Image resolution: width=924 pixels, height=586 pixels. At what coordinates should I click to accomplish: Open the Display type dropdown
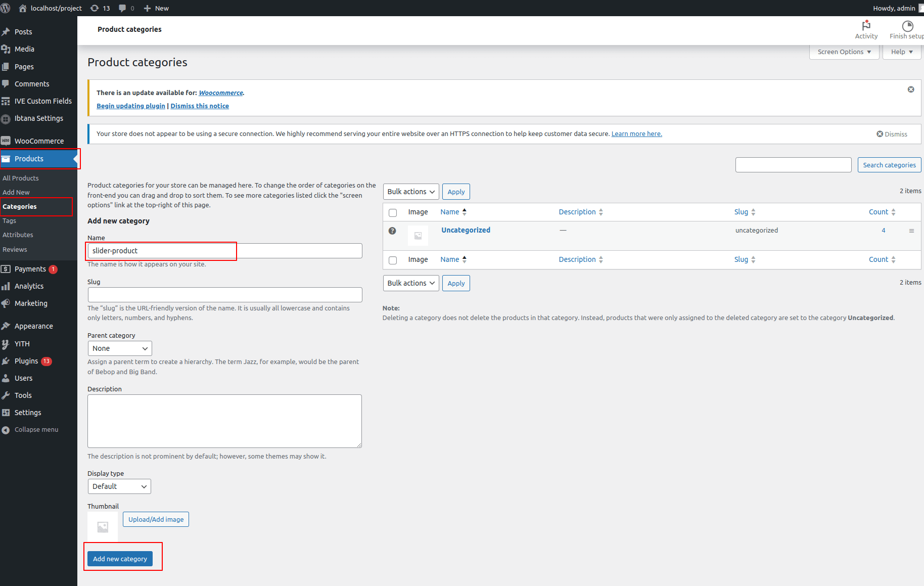119,486
